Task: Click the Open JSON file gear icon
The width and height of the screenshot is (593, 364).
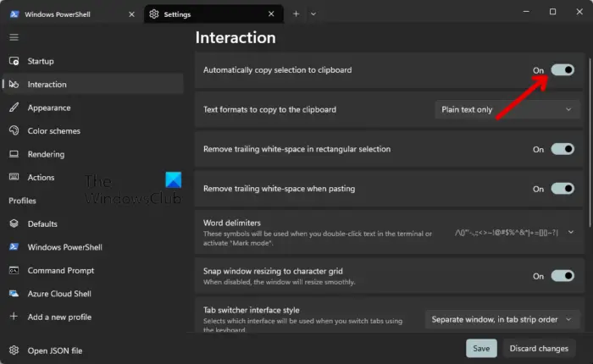Action: [14, 350]
